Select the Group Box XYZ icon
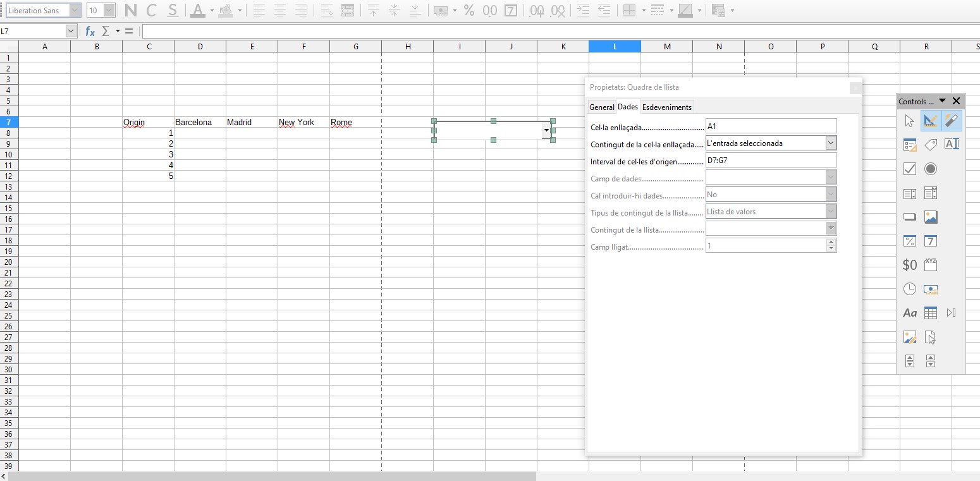980x481 pixels. coord(930,264)
